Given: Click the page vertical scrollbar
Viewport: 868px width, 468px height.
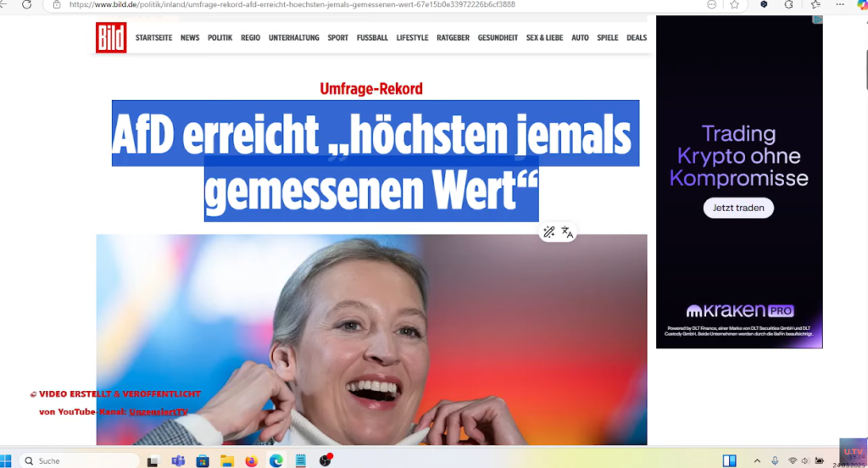Looking at the screenshot, I should click(865, 70).
